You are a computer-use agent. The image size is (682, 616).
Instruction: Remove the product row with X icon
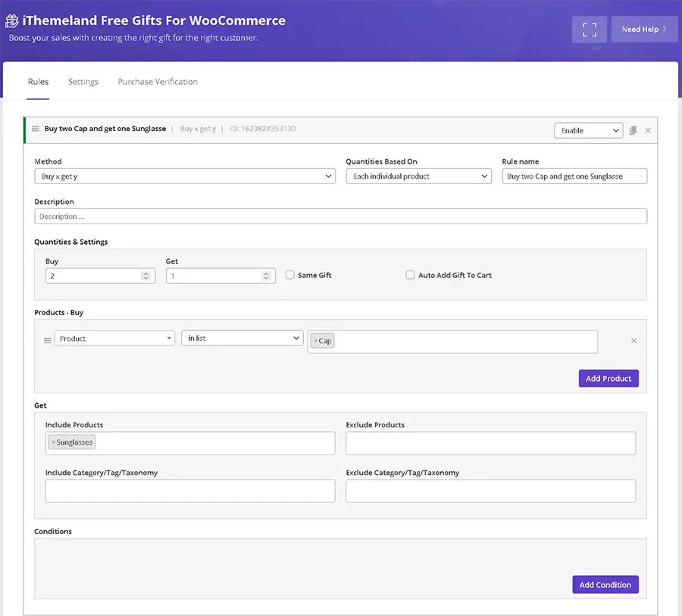pyautogui.click(x=634, y=341)
